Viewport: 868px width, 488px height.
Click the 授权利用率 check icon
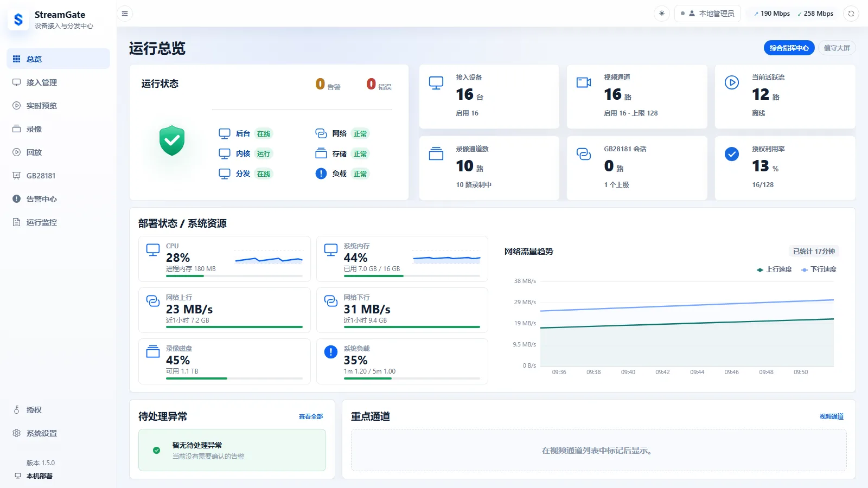(732, 154)
